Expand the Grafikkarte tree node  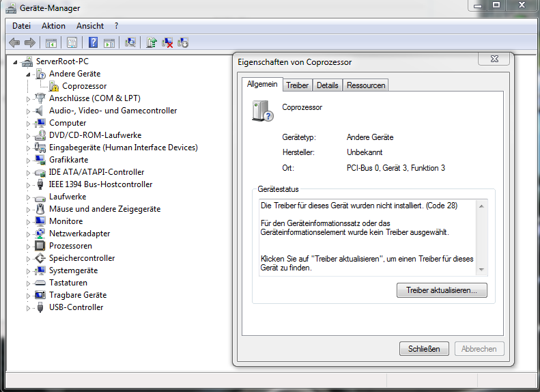point(29,160)
